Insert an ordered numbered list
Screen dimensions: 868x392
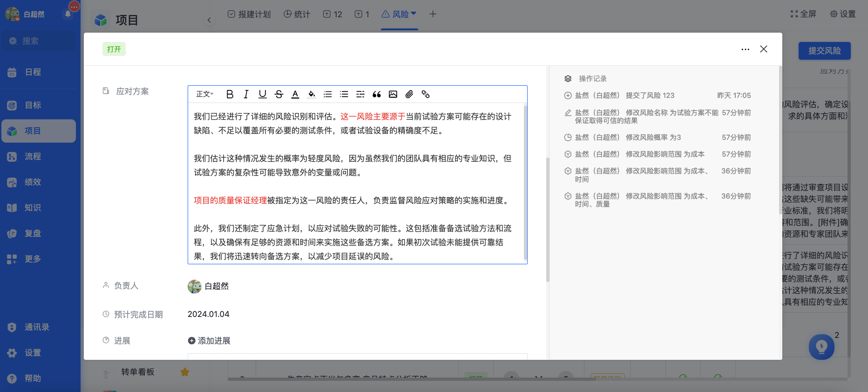click(328, 94)
